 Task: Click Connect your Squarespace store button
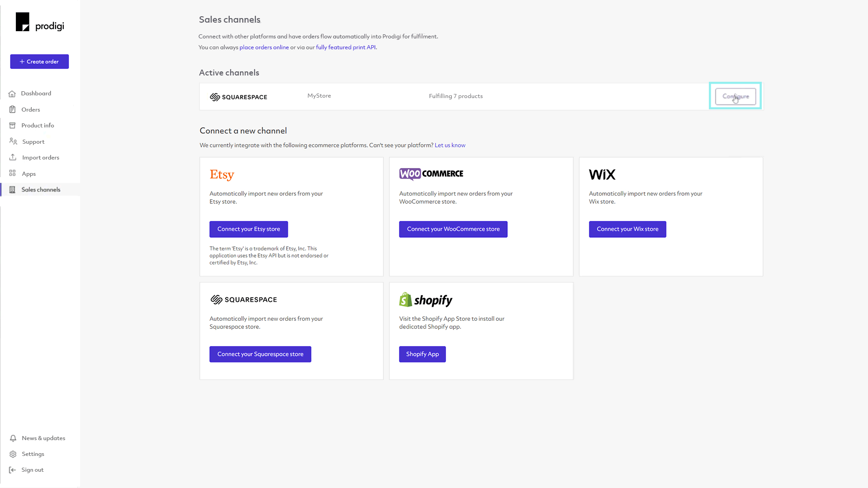(260, 354)
